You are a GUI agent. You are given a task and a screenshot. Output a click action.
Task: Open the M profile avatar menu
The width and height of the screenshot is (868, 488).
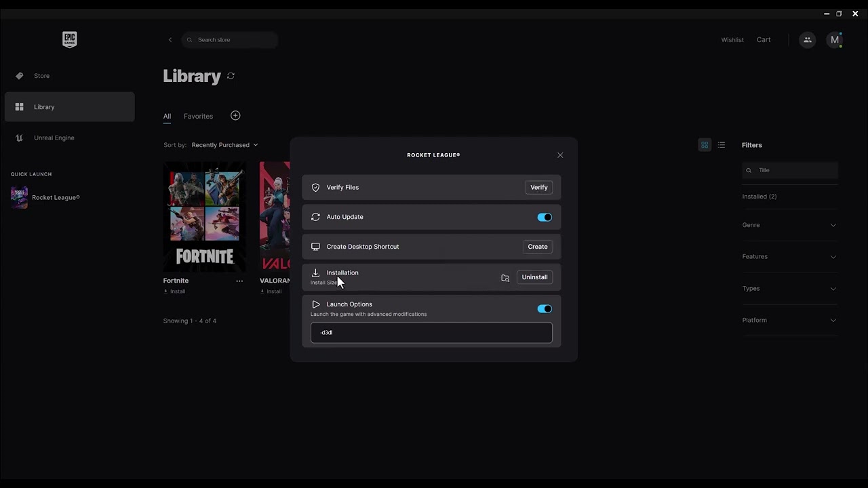(x=835, y=40)
